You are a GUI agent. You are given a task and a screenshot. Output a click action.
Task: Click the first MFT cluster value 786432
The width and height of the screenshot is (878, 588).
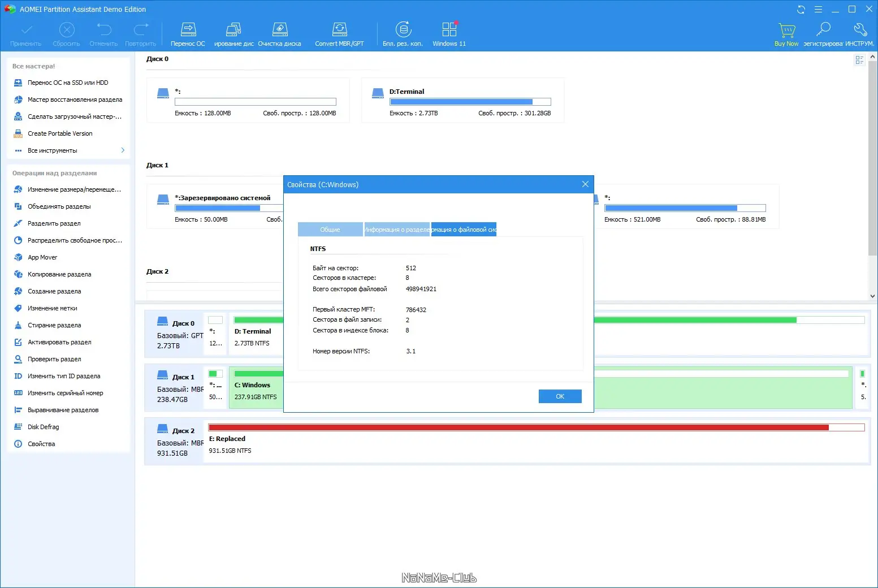coord(416,310)
